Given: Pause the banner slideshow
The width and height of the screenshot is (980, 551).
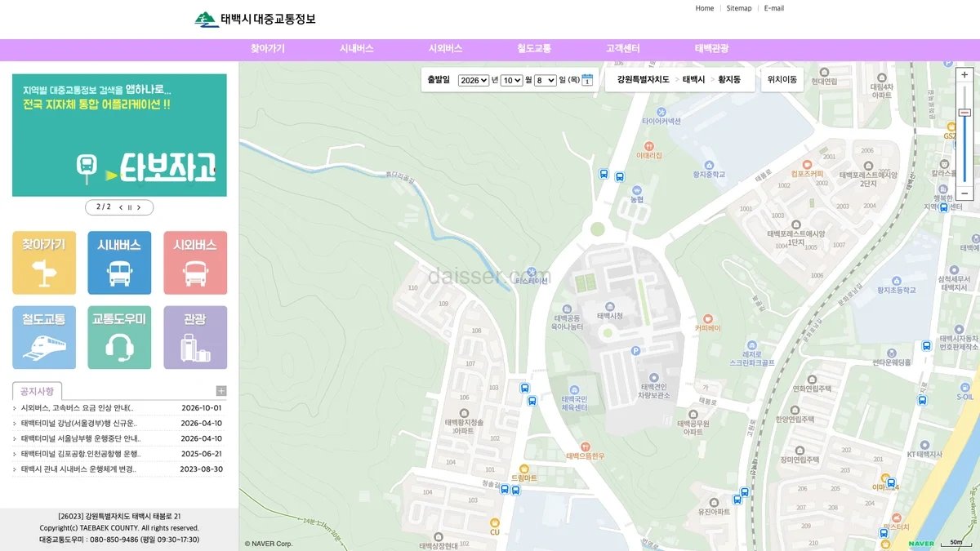Looking at the screenshot, I should (x=130, y=207).
